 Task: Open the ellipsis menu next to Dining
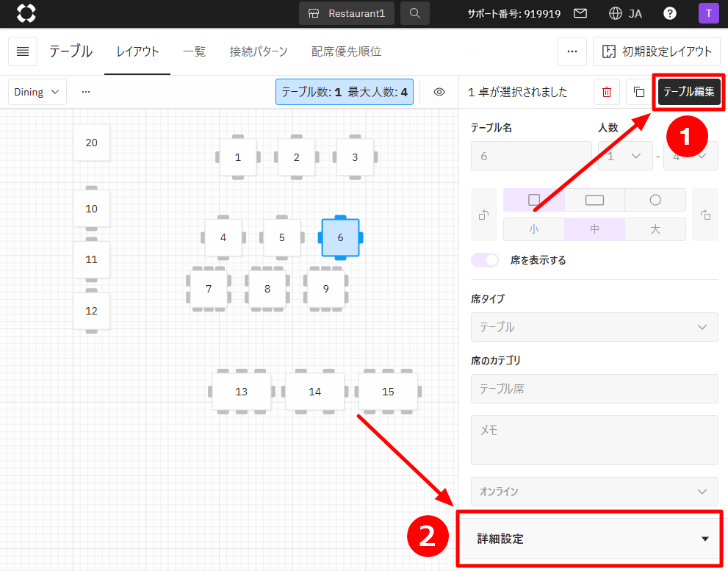(x=85, y=92)
